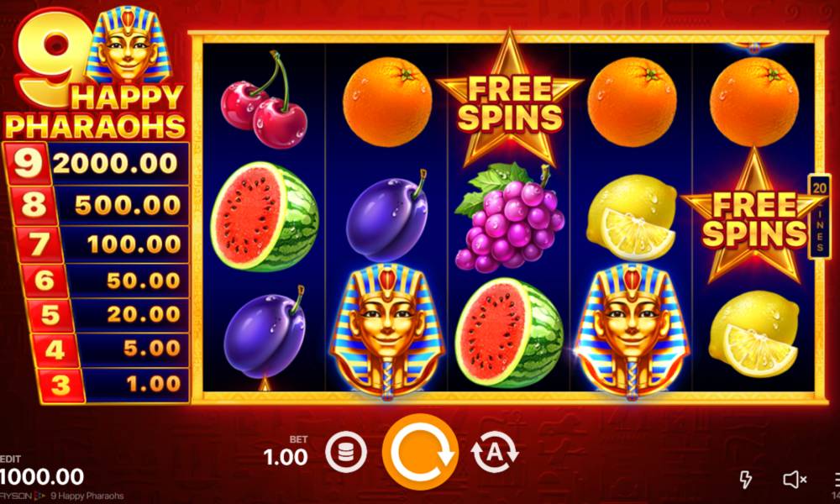Viewport: 840px width, 504px height.
Task: Select the Free Spins star on reel three
Action: click(510, 100)
